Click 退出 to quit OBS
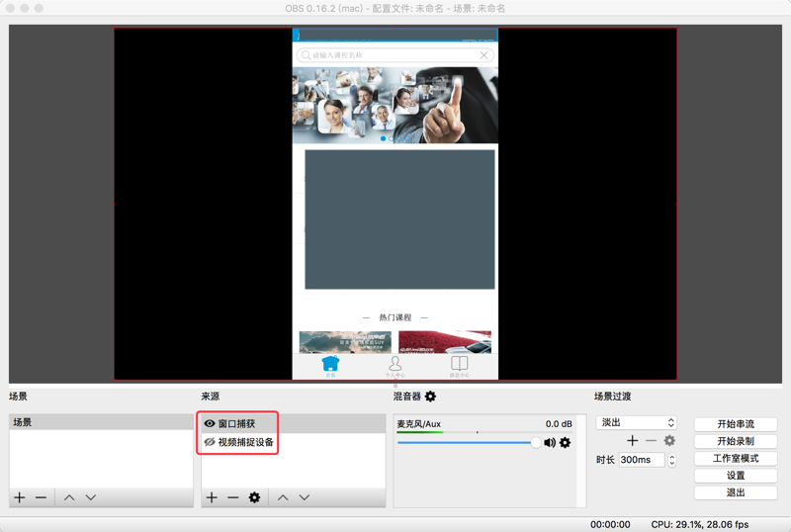Screen dimensions: 791x532 (x=736, y=492)
